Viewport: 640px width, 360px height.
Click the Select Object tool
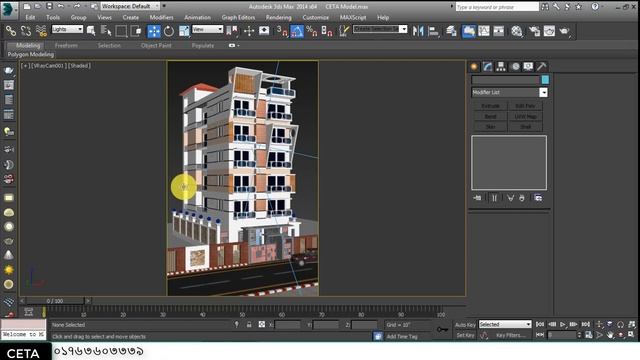pyautogui.click(x=91, y=31)
